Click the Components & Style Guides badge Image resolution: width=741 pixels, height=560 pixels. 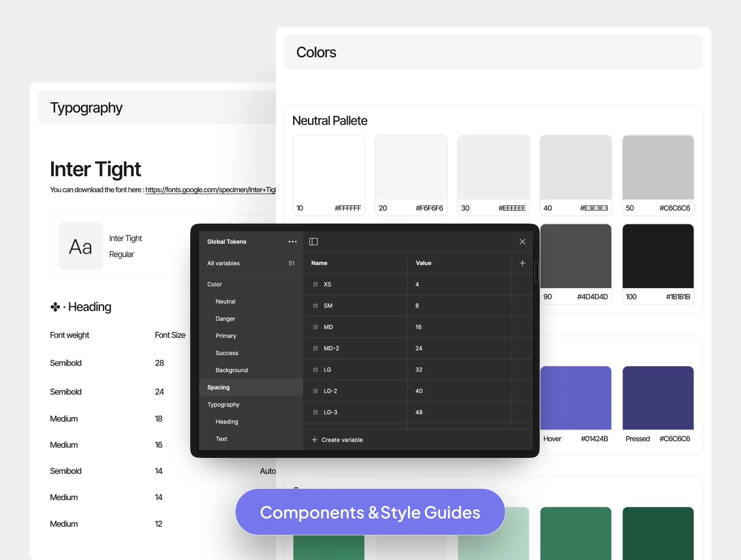[x=370, y=512]
